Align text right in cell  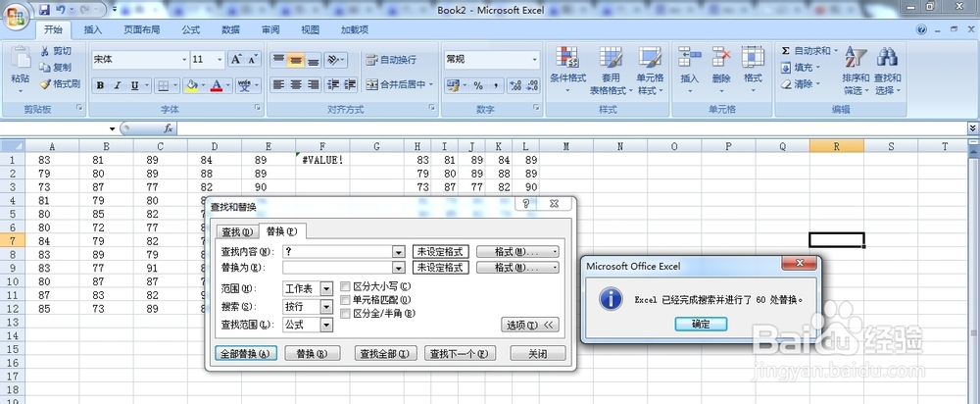coord(313,84)
